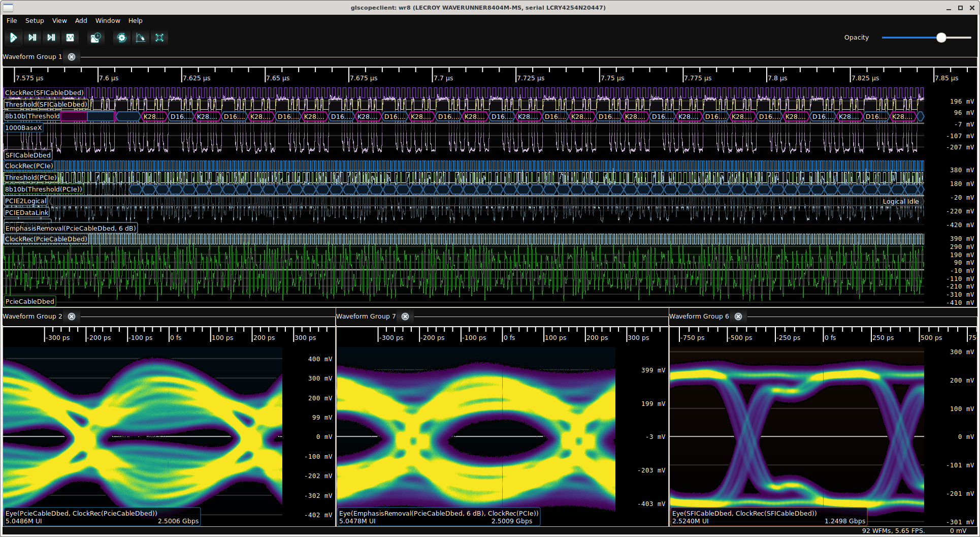The height and width of the screenshot is (537, 980).
Task: Click the Waveform Group 7 title
Action: (366, 317)
